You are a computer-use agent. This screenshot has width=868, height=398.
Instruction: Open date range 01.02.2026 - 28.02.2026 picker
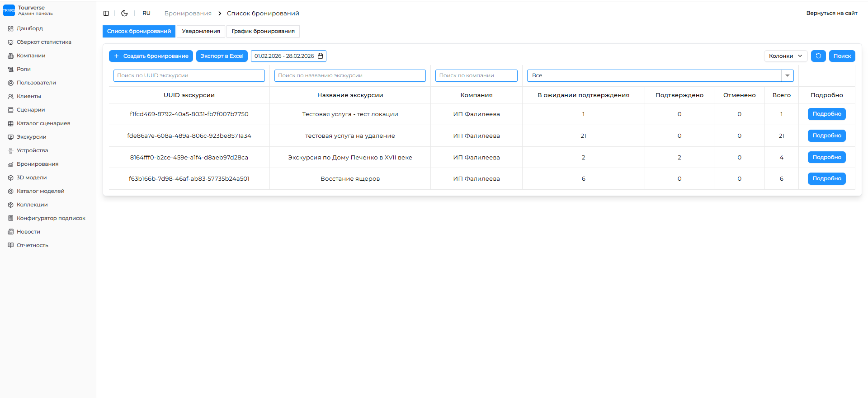coord(284,56)
